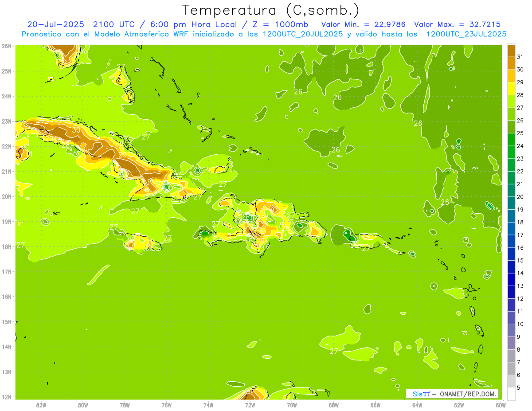Viewport: 532px width, 411px height.
Task: Click the "17N" latitude axis label
Action: point(6,271)
